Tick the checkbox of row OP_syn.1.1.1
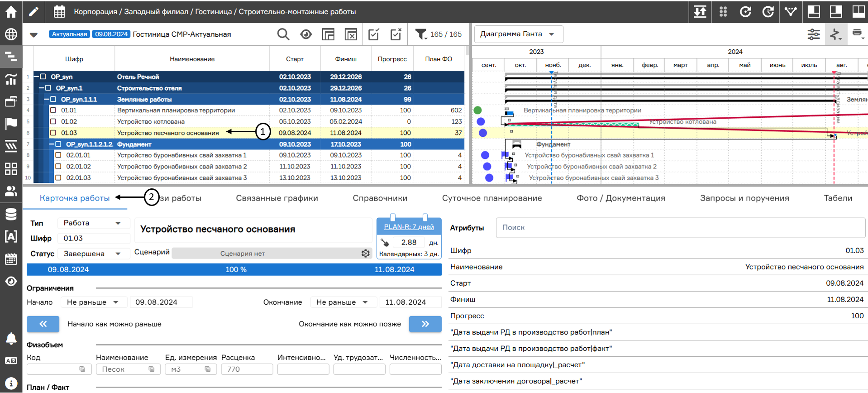868x393 pixels. [53, 99]
